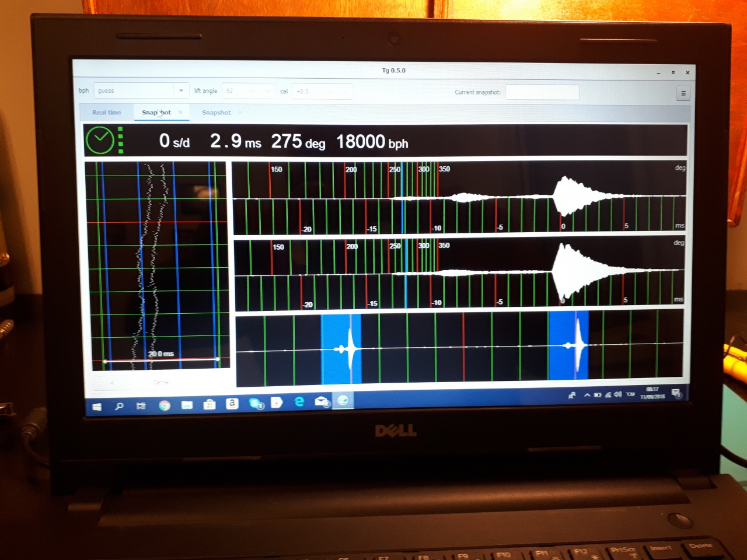Click the Center button under the paper strip
The width and height of the screenshot is (747, 560).
pos(161,382)
